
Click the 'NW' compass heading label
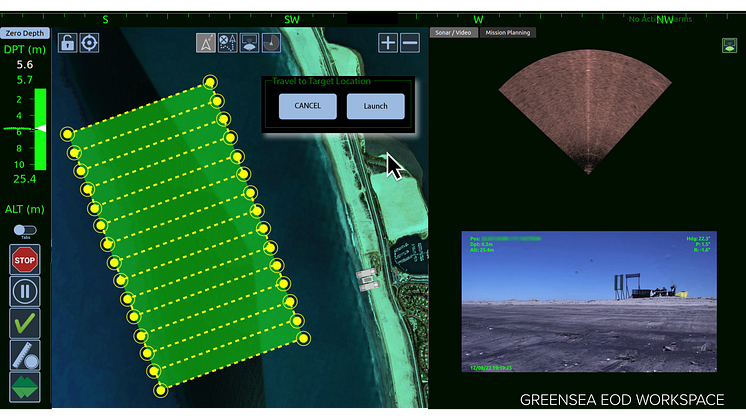[665, 20]
